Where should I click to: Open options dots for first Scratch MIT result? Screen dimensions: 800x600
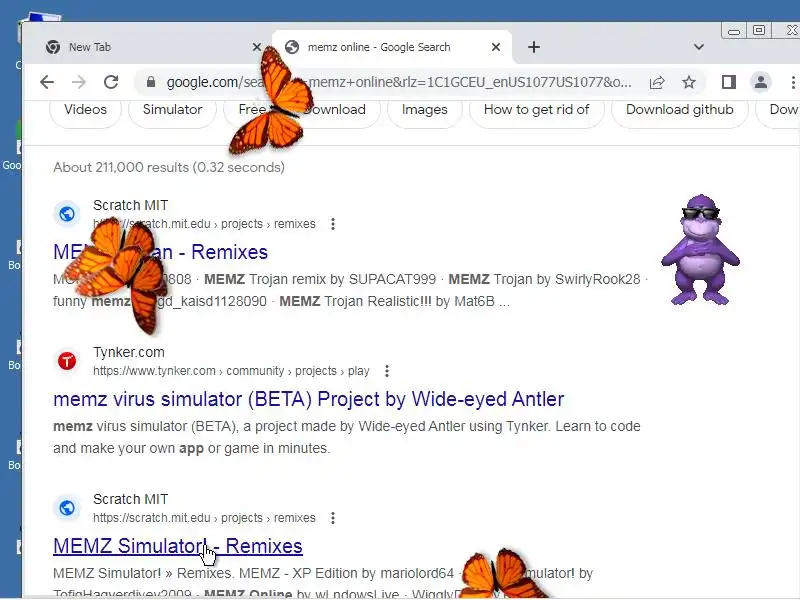tap(333, 224)
